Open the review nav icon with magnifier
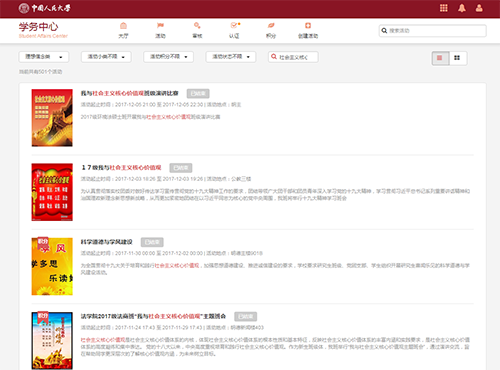Screen dimensions: 500x370 pyautogui.click(x=197, y=26)
